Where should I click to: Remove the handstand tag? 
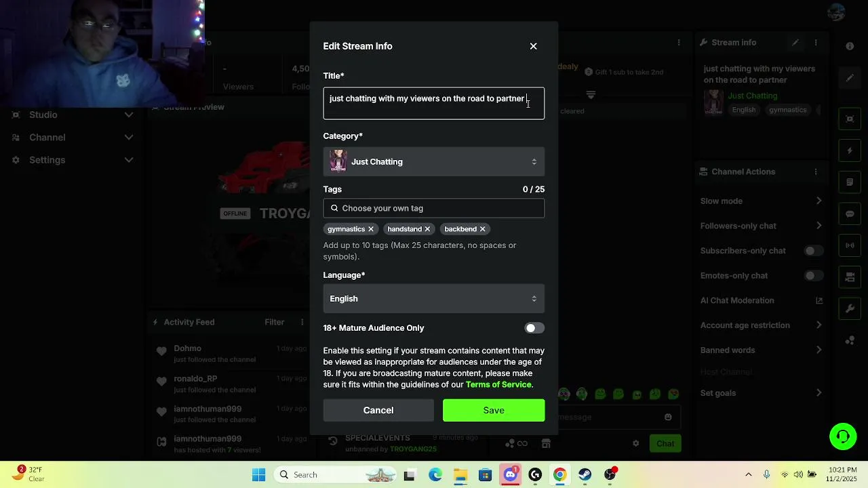[x=427, y=229]
